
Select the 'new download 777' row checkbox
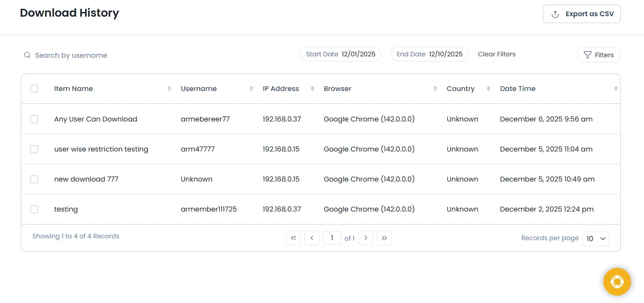tap(34, 179)
